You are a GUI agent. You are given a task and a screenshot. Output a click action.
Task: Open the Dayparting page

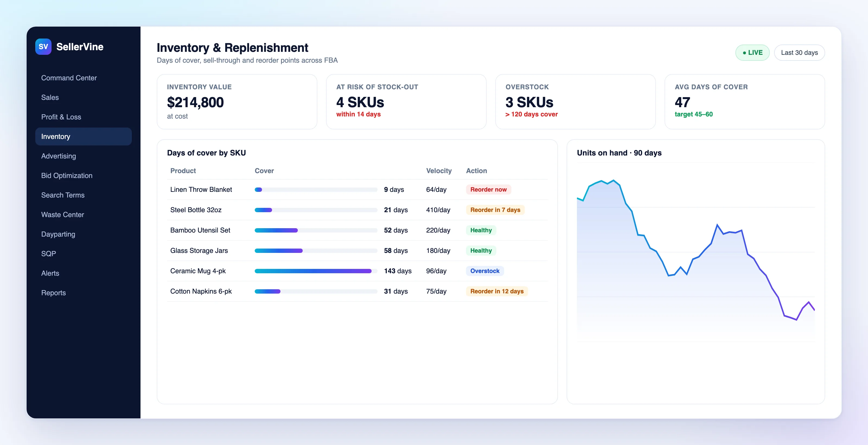coord(83,234)
